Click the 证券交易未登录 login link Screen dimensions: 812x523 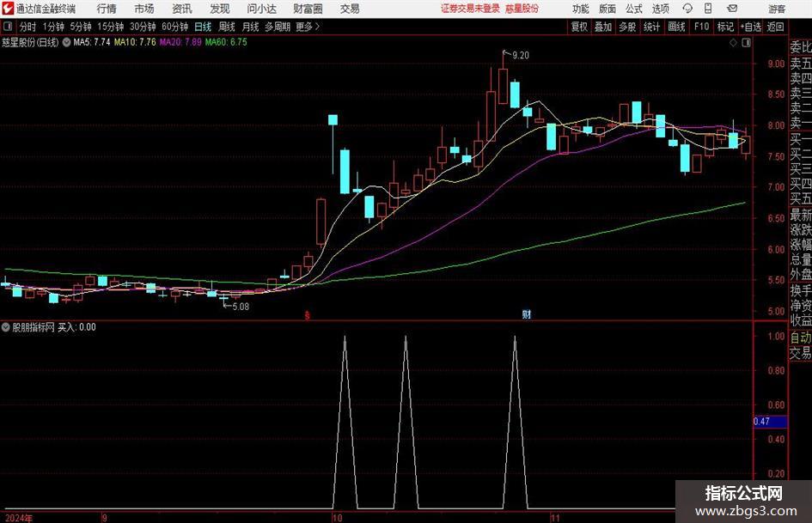click(470, 9)
